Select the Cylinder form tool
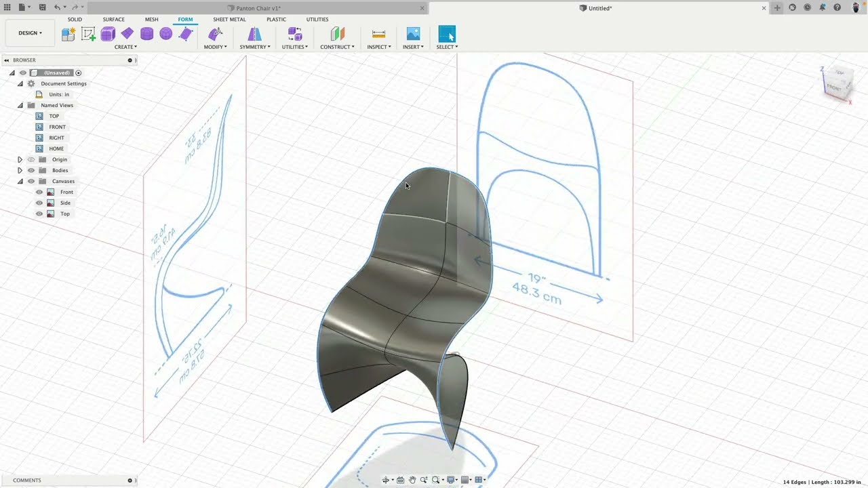This screenshot has height=488, width=868. coord(146,34)
